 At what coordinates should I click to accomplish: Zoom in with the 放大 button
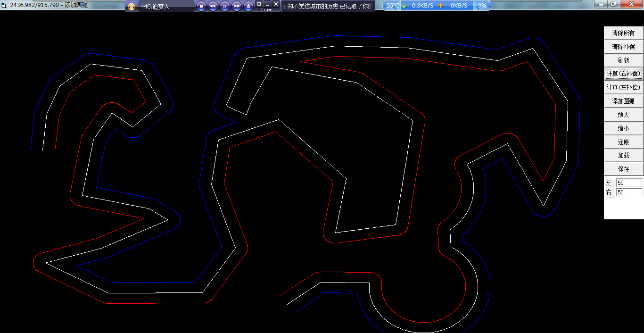[x=623, y=115]
